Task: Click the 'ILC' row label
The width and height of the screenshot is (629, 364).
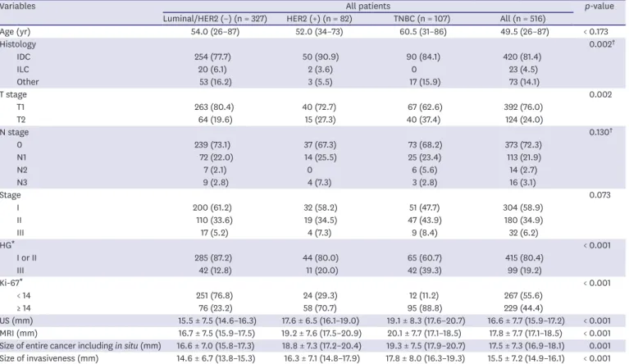Action: coord(23,70)
